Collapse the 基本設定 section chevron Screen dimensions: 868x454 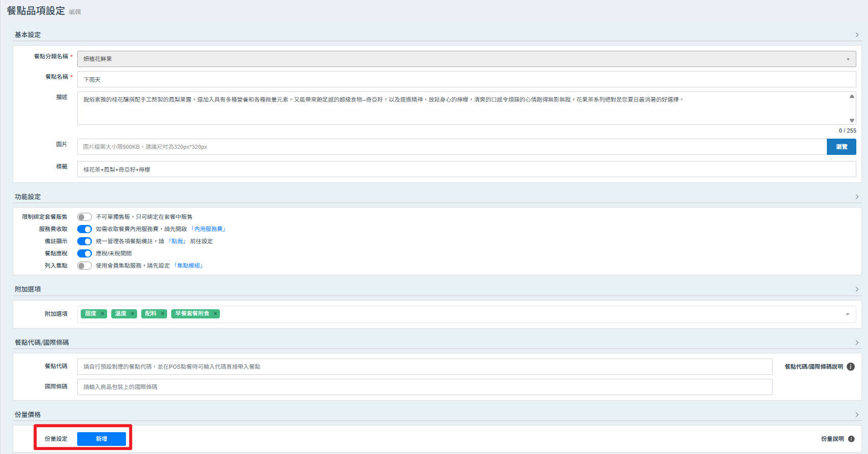click(857, 35)
